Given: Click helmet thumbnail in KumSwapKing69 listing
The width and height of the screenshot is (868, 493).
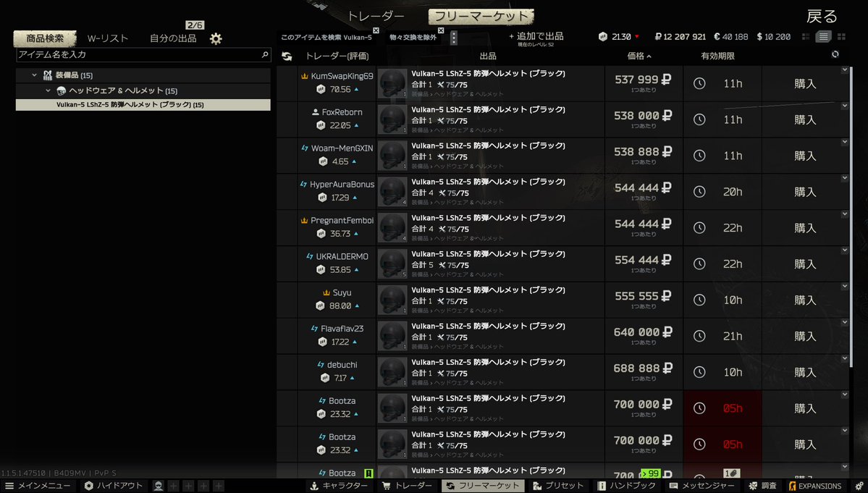Looking at the screenshot, I should [392, 83].
